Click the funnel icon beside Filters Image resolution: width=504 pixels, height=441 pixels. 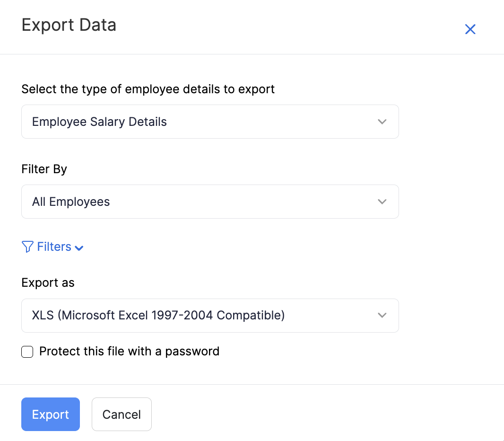[x=27, y=247]
